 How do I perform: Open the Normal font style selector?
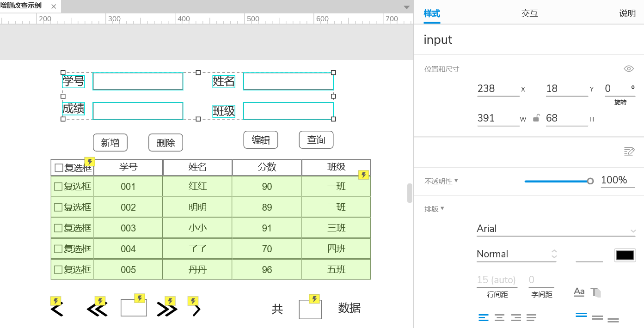[516, 254]
